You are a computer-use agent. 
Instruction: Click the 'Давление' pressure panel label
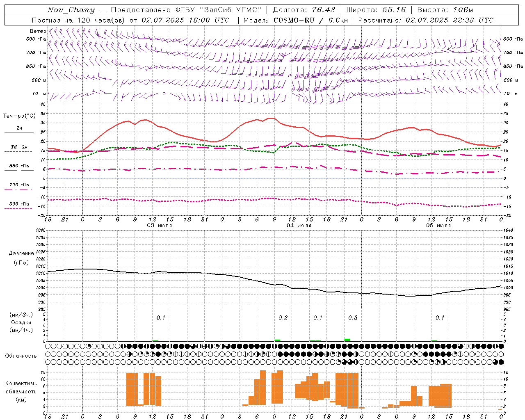click(21, 253)
